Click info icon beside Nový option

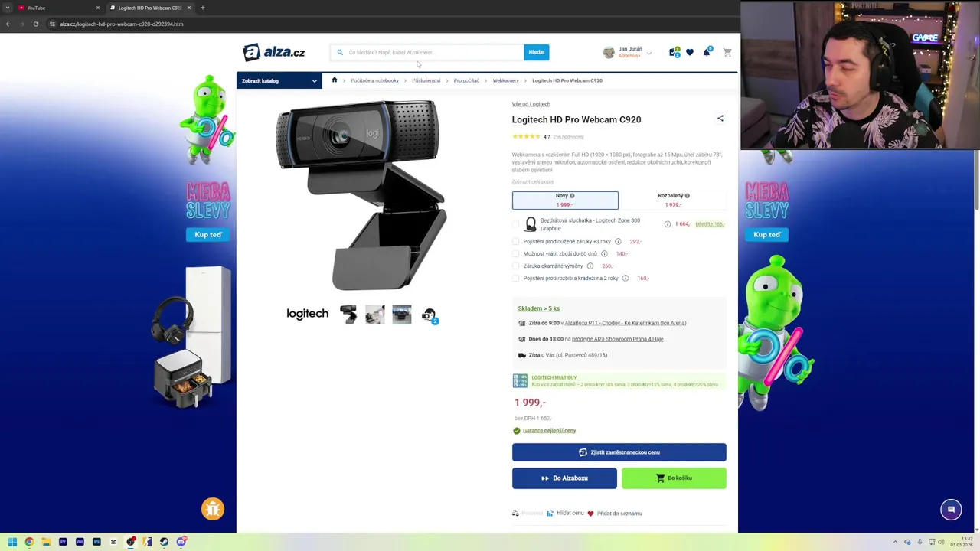pyautogui.click(x=572, y=196)
